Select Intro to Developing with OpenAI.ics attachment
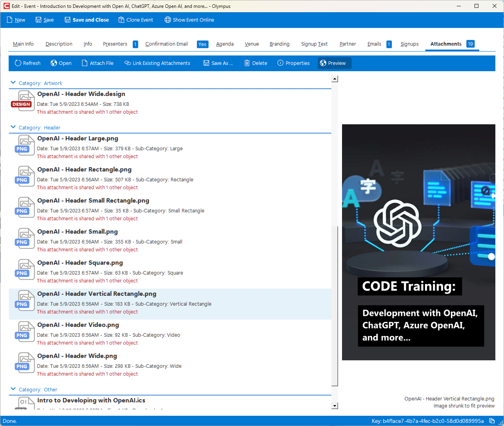The height and width of the screenshot is (426, 504). pyautogui.click(x=91, y=400)
